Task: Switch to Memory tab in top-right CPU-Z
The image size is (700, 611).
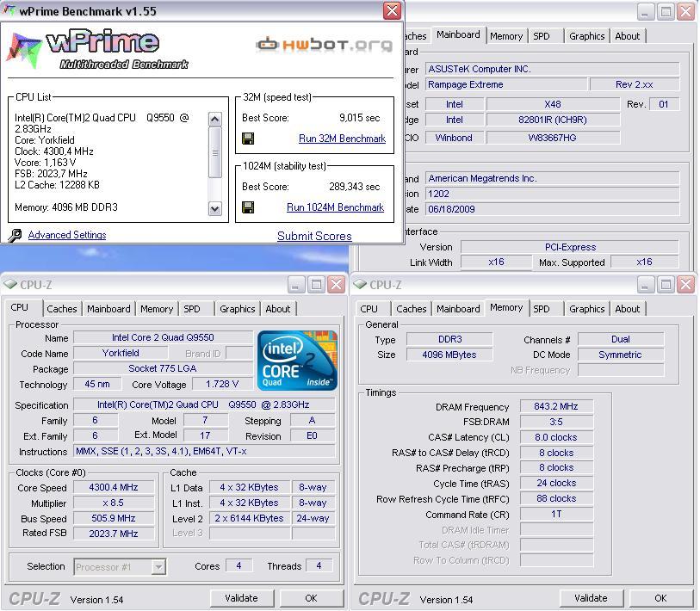Action: point(506,36)
